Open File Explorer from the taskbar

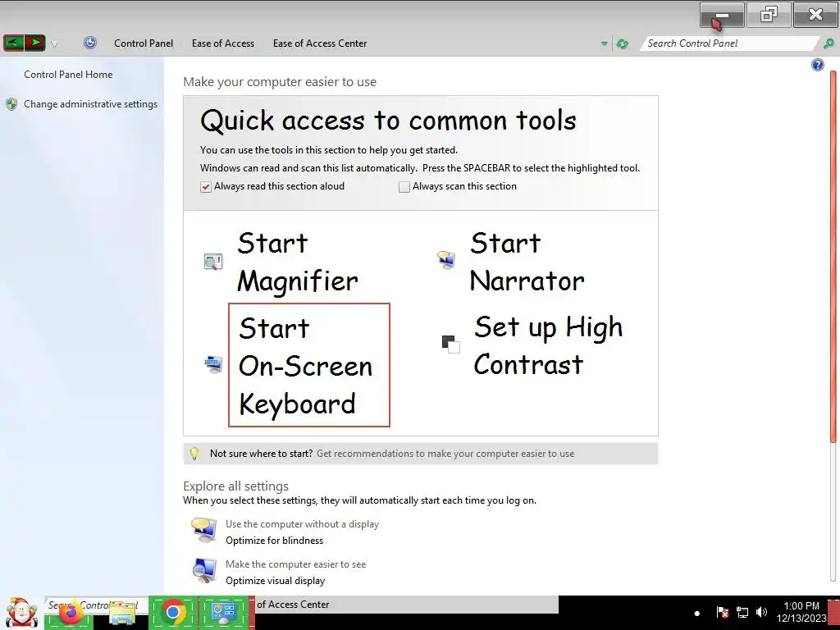click(x=122, y=614)
